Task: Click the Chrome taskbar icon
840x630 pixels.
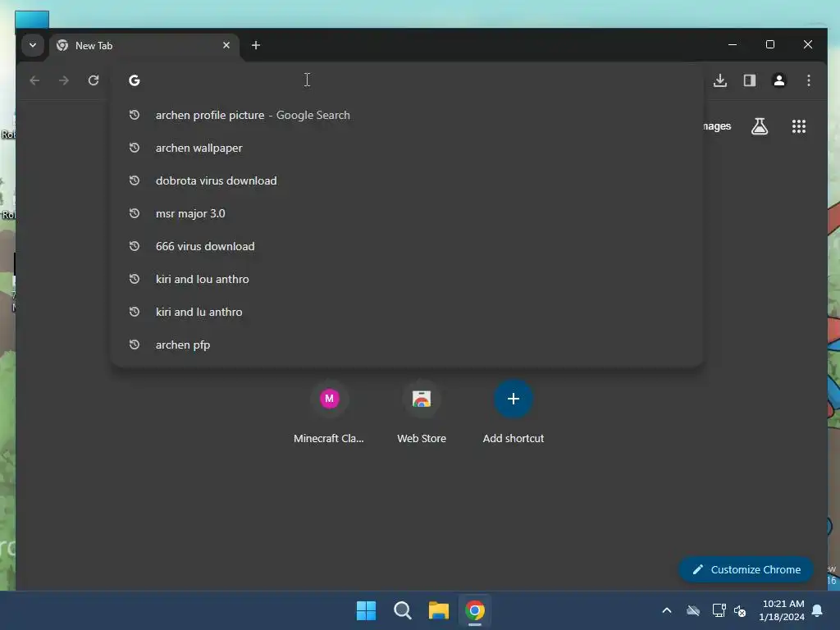Action: click(475, 610)
